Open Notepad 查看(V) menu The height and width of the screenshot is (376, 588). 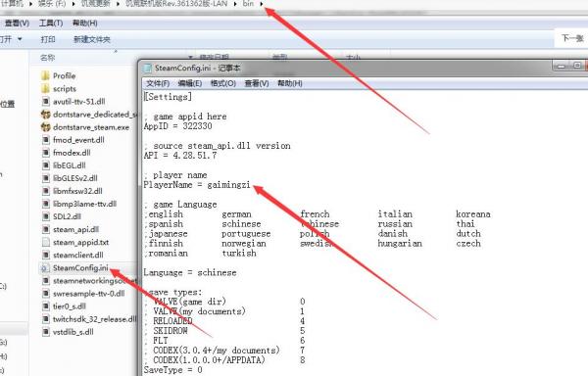257,83
